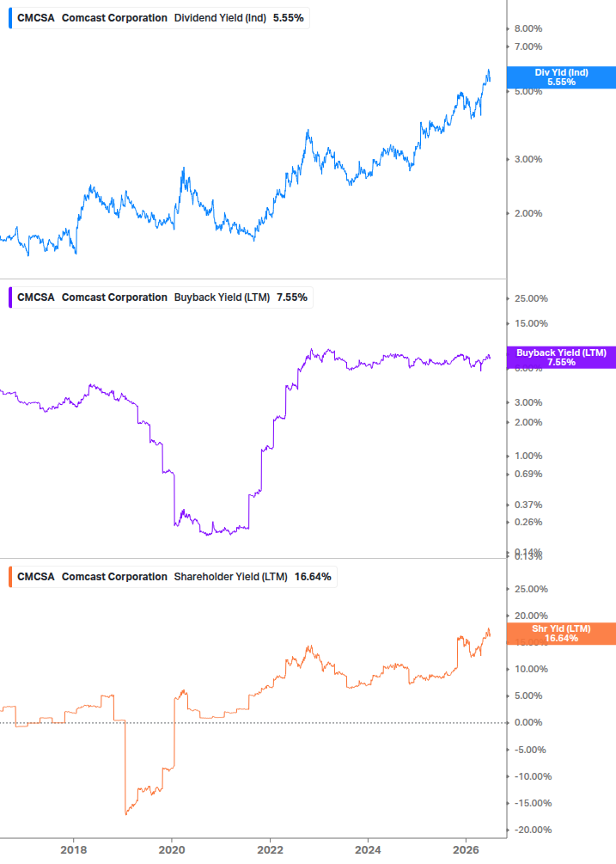The height and width of the screenshot is (864, 616).
Task: Click the -10.00% tick on shareholder yield axis
Action: coord(533,776)
